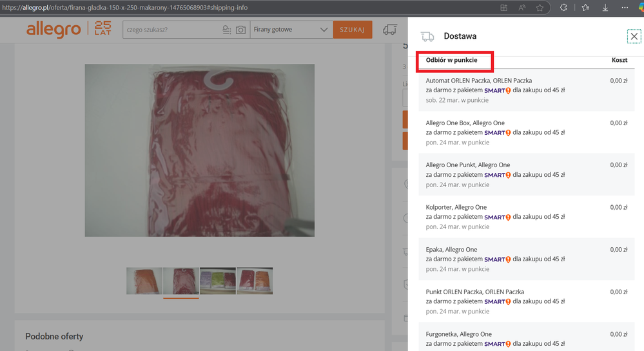Close the Dostawa delivery panel
The height and width of the screenshot is (351, 644).
pyautogui.click(x=633, y=36)
